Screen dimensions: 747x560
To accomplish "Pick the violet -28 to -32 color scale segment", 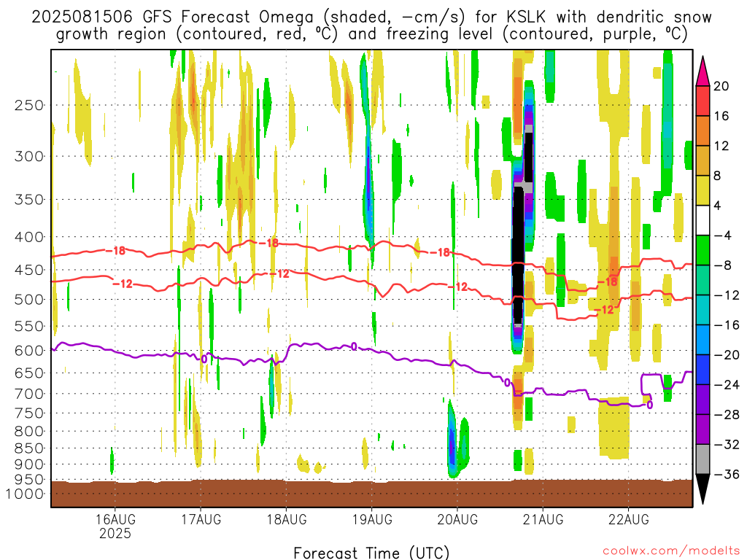I will tap(703, 429).
